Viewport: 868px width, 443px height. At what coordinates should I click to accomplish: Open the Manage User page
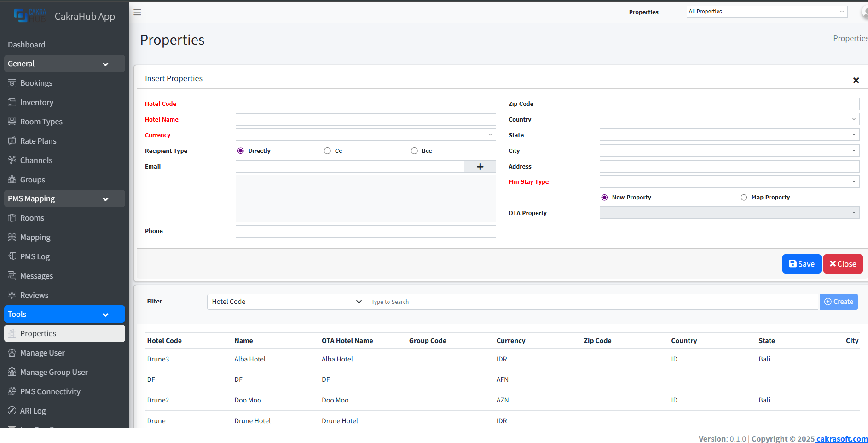click(x=42, y=353)
